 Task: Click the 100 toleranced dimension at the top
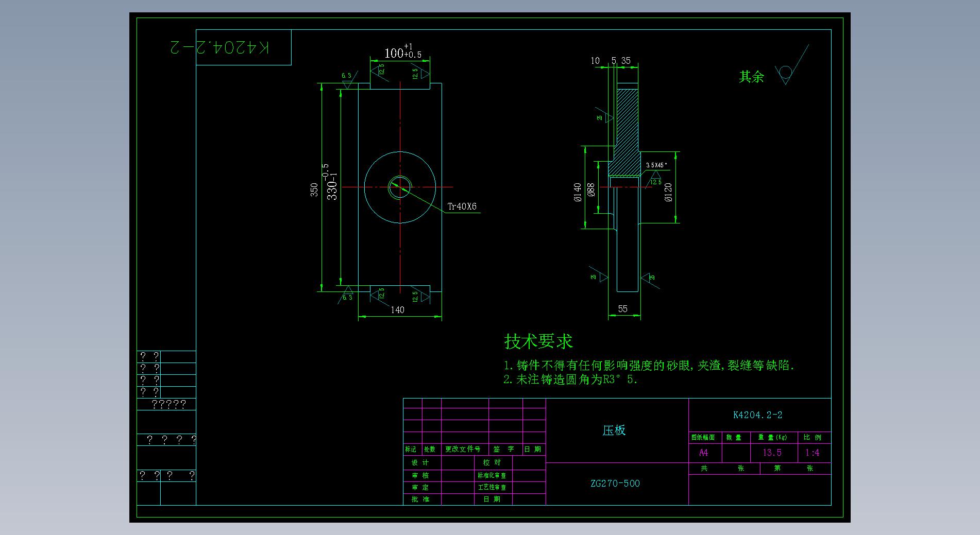tap(403, 52)
